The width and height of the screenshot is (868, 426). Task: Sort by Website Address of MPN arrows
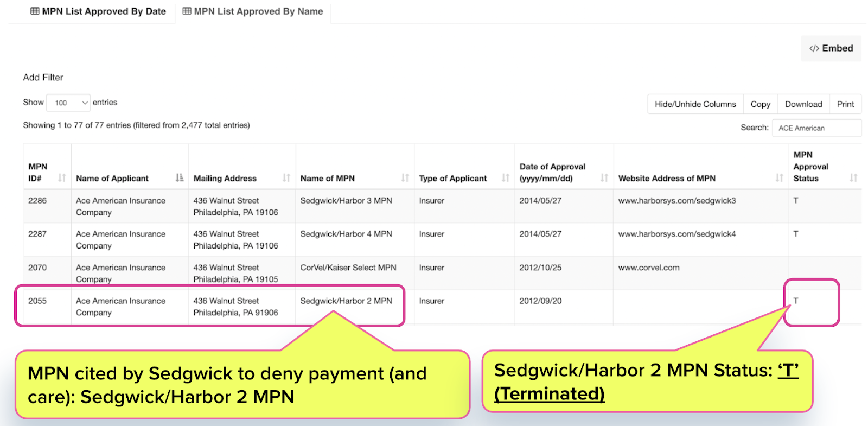tap(780, 178)
